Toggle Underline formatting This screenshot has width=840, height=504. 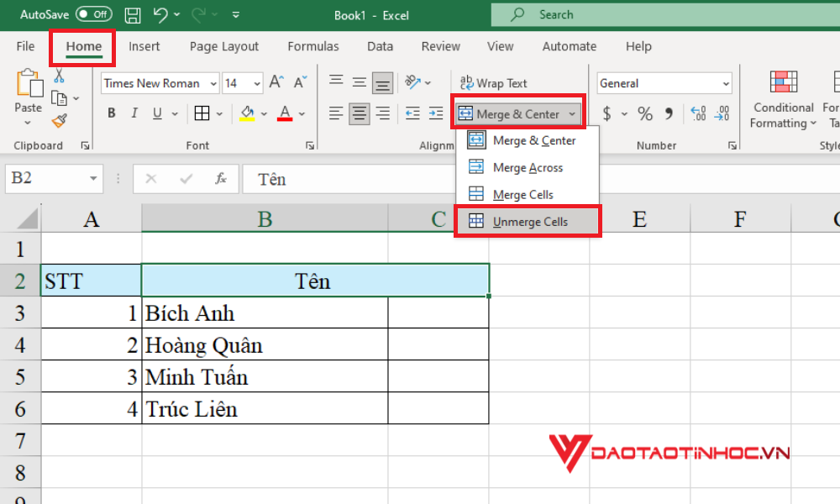tap(157, 113)
